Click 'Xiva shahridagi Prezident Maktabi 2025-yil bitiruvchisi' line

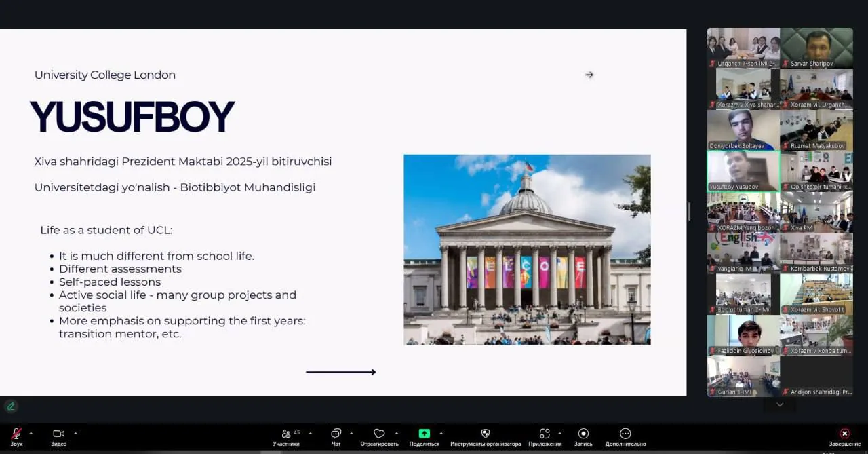tap(183, 162)
